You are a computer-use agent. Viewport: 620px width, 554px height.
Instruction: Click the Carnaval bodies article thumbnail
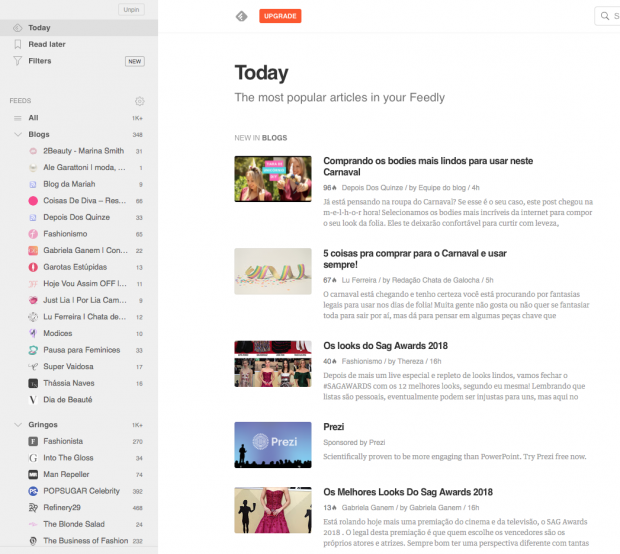273,179
